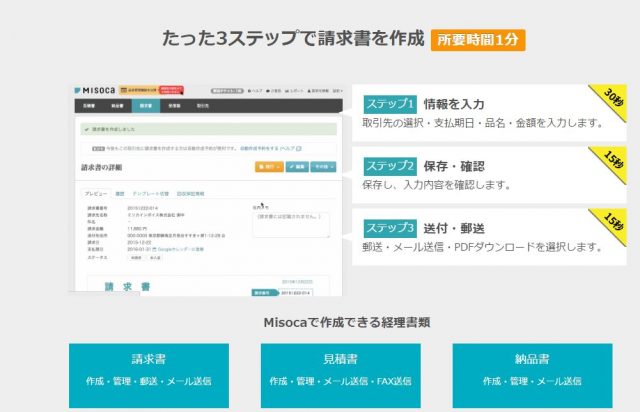This screenshot has height=412, width=640.
Task: Click the 情報を入力 step title
Action: [454, 105]
